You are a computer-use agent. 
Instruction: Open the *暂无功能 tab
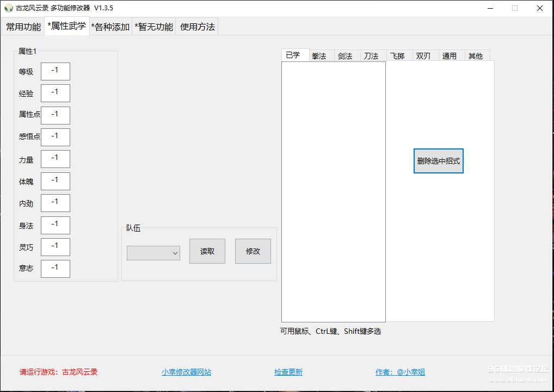[x=154, y=27]
